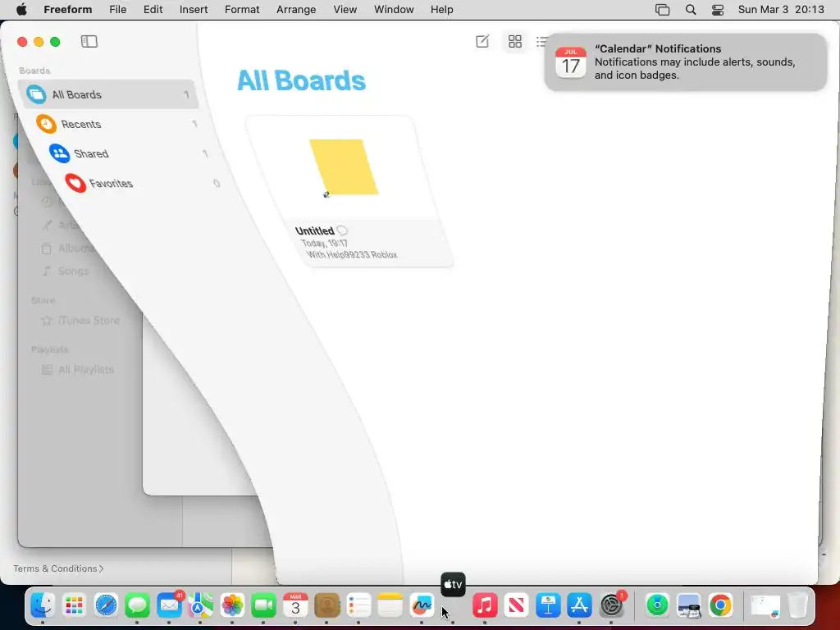Toggle the Freeform sidebar button

89,41
